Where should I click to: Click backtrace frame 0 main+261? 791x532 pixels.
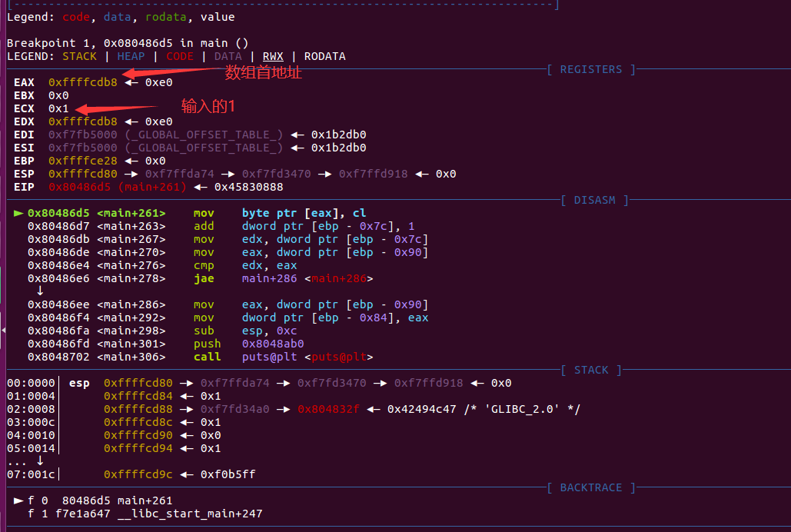(x=100, y=500)
